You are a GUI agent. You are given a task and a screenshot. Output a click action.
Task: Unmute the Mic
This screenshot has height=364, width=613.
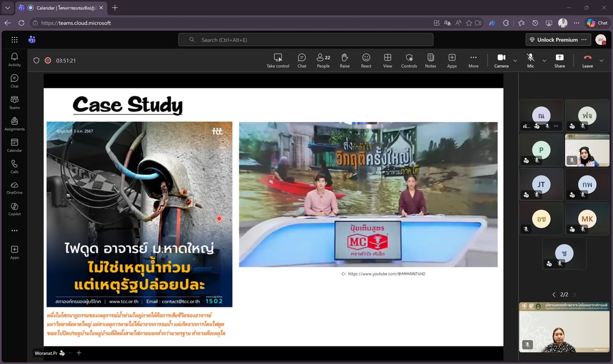pos(530,60)
